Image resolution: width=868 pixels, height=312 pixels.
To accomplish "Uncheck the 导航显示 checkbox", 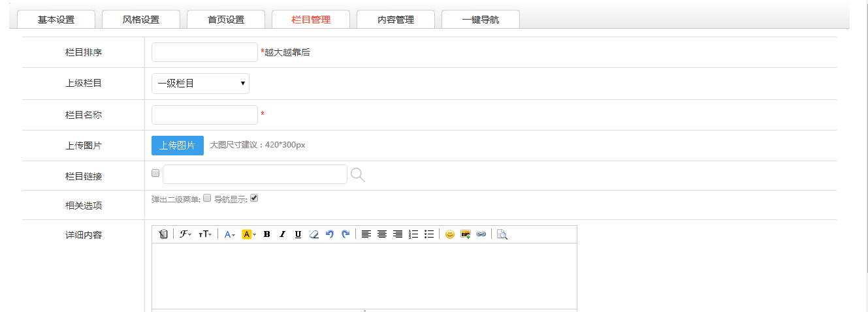I will [255, 198].
